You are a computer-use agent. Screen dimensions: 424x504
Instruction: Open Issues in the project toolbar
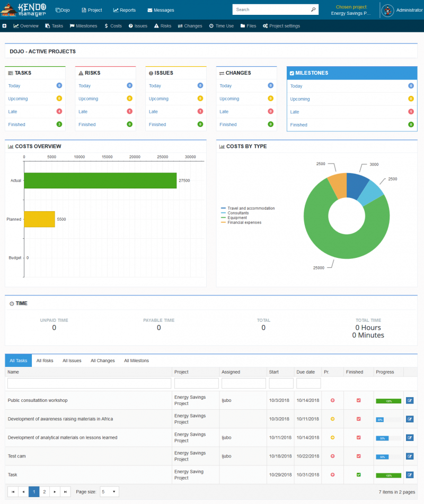(x=138, y=26)
